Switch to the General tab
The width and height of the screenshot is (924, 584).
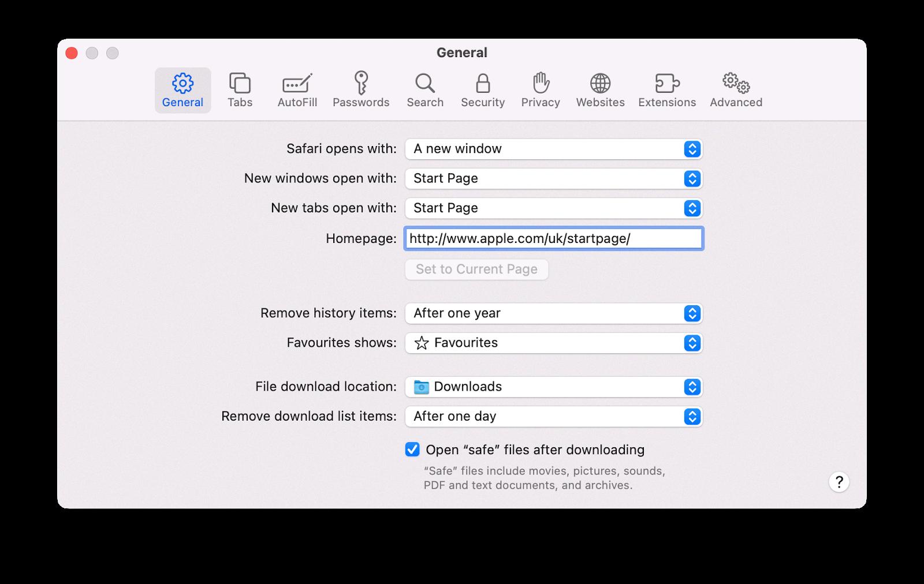click(x=182, y=89)
